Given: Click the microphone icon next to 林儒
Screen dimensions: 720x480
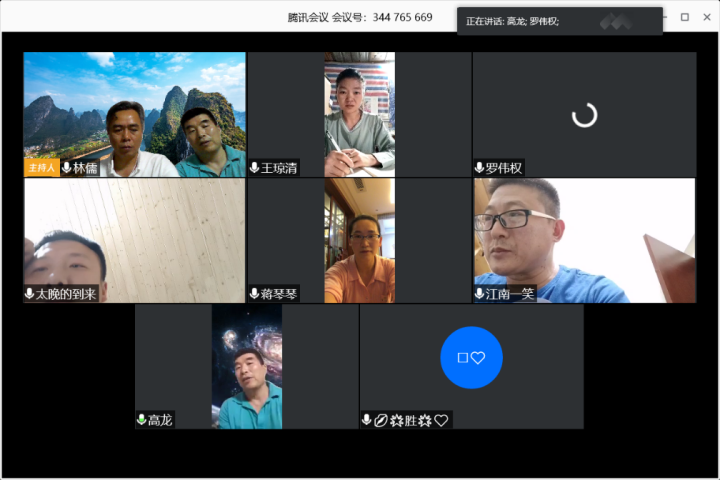Looking at the screenshot, I should 67,168.
